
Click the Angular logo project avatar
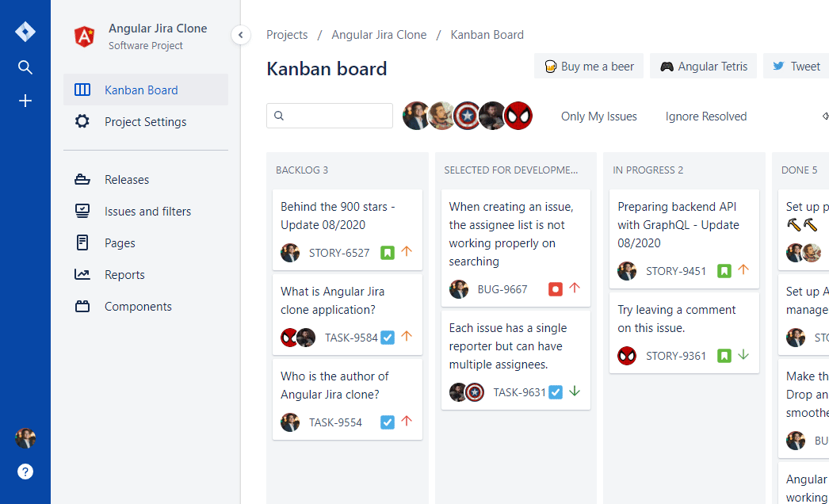click(84, 36)
